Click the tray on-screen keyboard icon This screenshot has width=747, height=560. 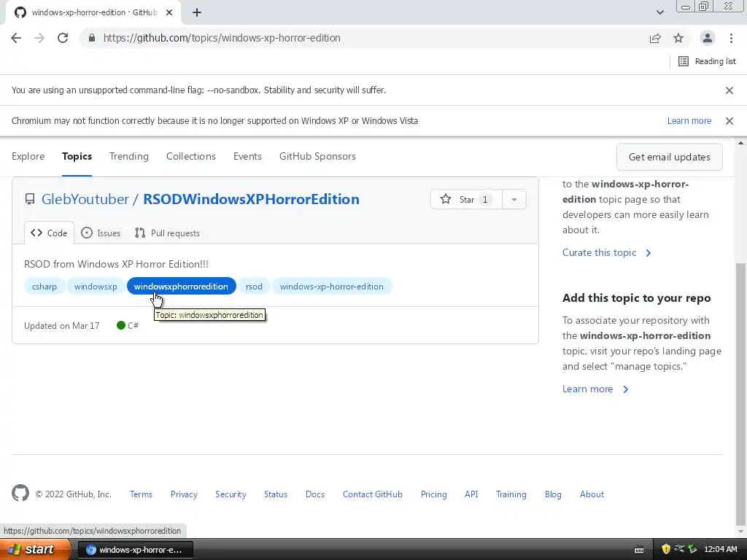coord(639,550)
